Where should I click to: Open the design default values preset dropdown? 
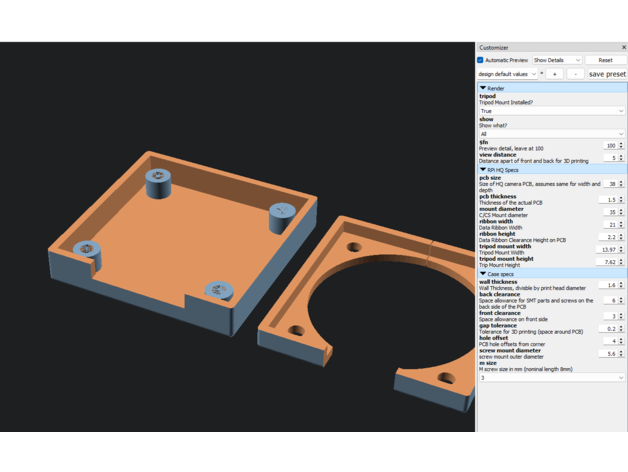[507, 74]
